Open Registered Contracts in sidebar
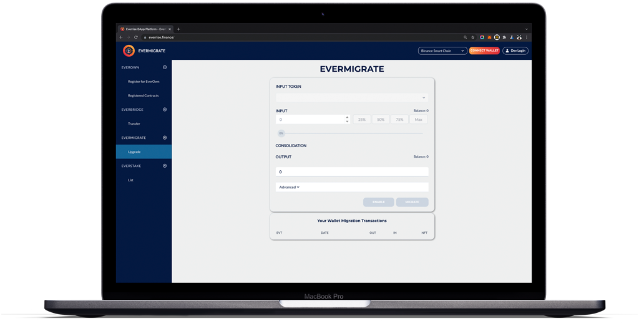644x326 pixels. [x=143, y=95]
